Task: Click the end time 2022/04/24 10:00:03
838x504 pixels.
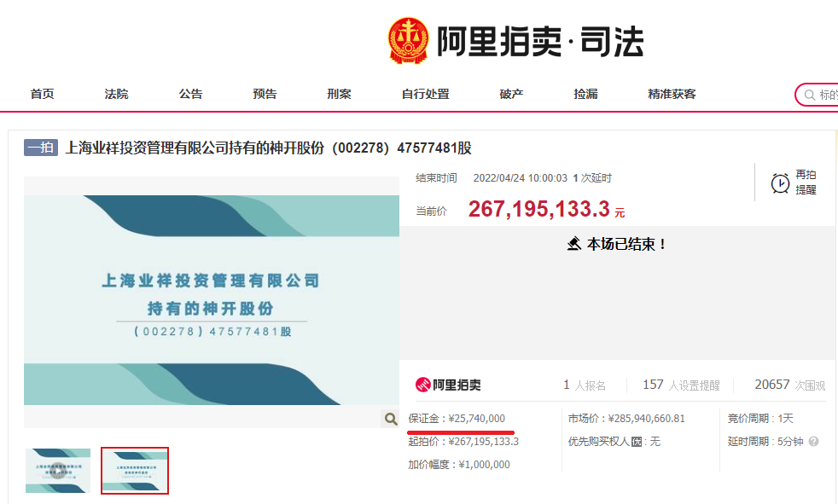Action: 520,177
